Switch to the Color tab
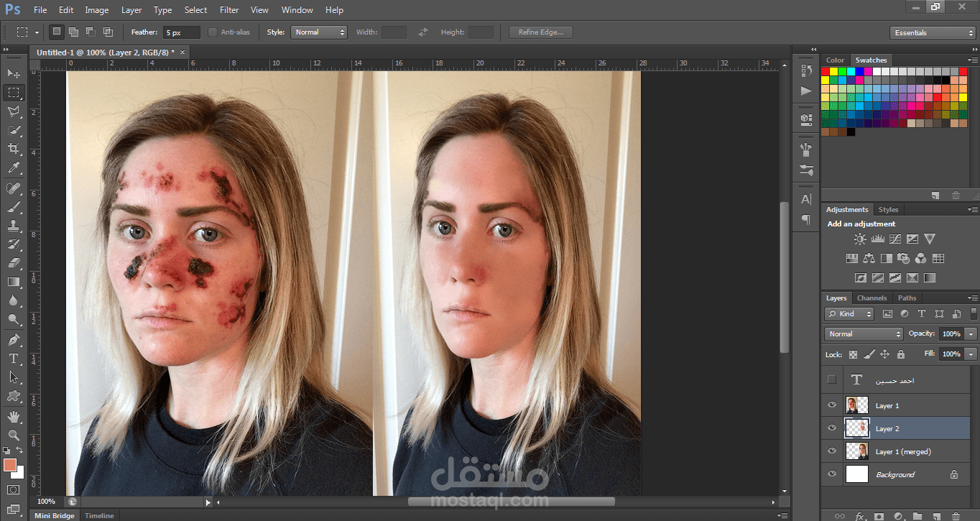Screen dimensions: 980x521 [x=835, y=60]
